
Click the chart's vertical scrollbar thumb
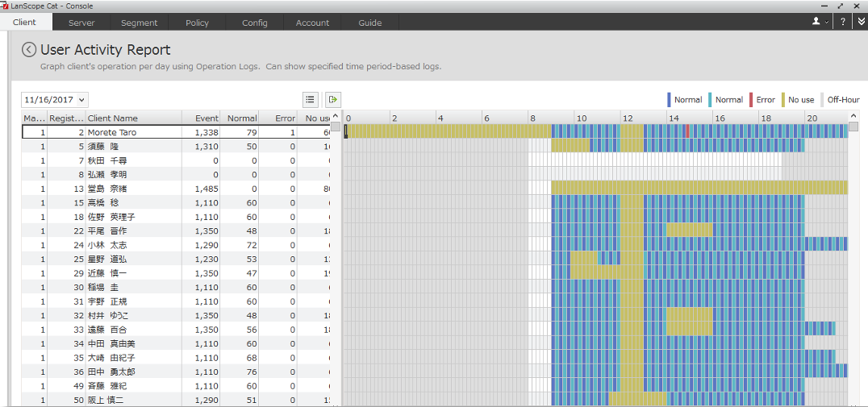click(853, 127)
